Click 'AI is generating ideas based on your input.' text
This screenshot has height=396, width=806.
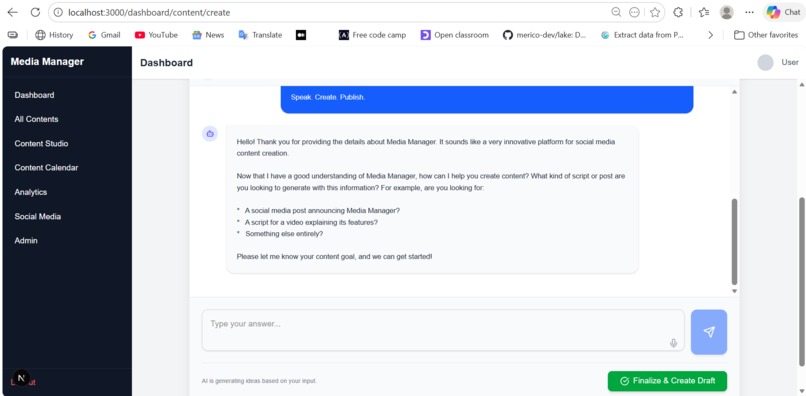(x=259, y=381)
